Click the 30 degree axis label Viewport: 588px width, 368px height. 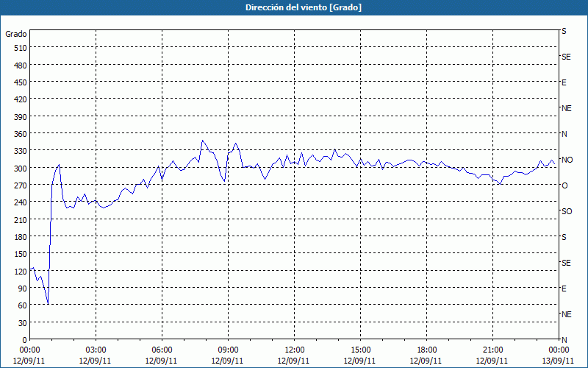click(23, 323)
